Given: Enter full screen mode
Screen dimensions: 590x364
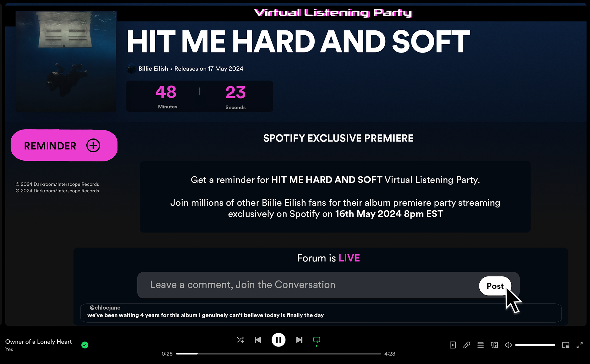Looking at the screenshot, I should [580, 345].
